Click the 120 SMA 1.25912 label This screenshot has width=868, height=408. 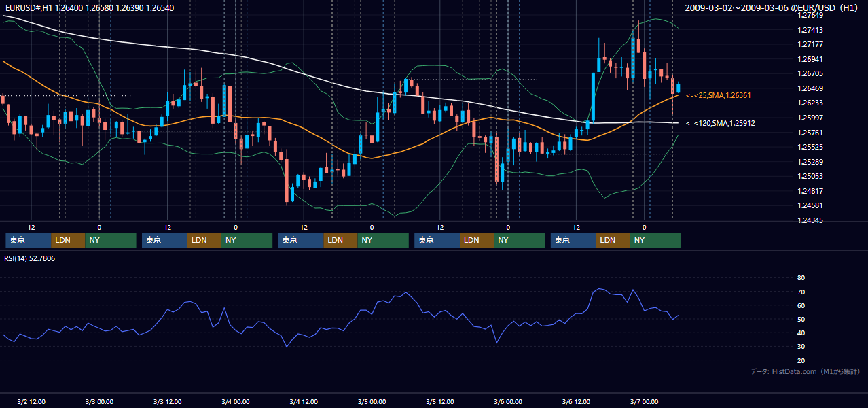[721, 123]
